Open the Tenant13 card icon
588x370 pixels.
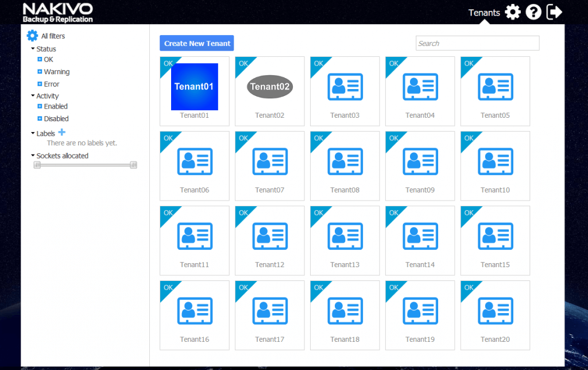point(345,236)
